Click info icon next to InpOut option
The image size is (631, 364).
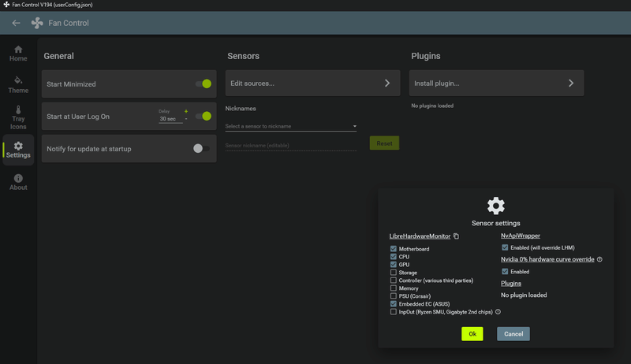tap(498, 312)
